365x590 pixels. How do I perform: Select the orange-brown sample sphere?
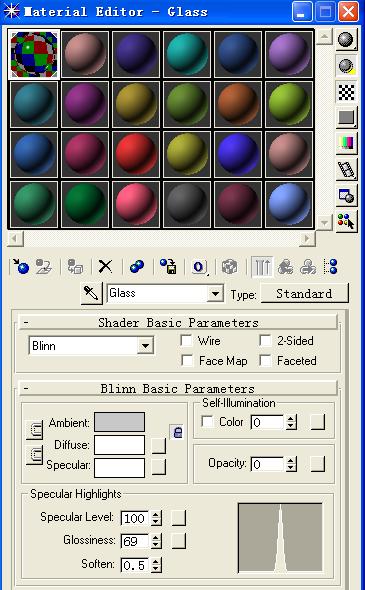pyautogui.click(x=238, y=104)
